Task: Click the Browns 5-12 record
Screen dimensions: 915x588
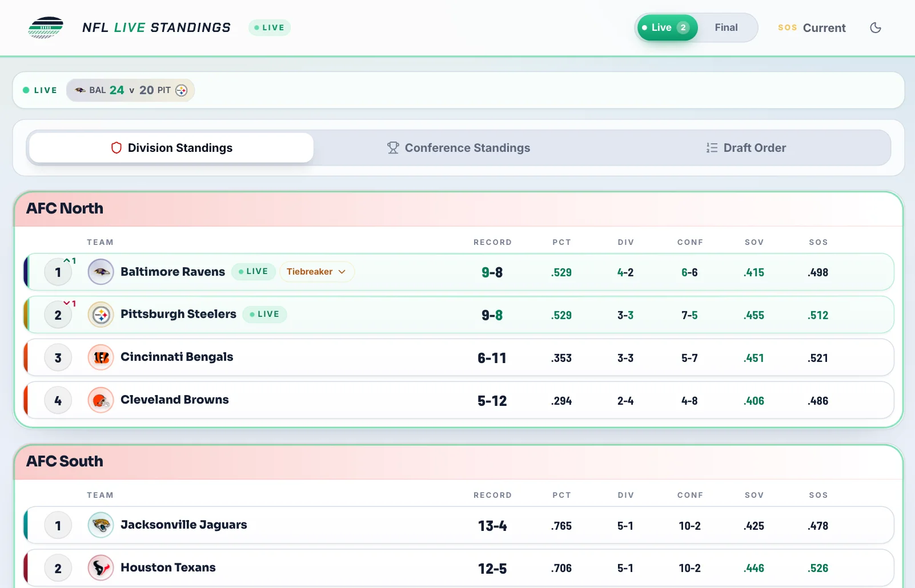Action: tap(492, 401)
